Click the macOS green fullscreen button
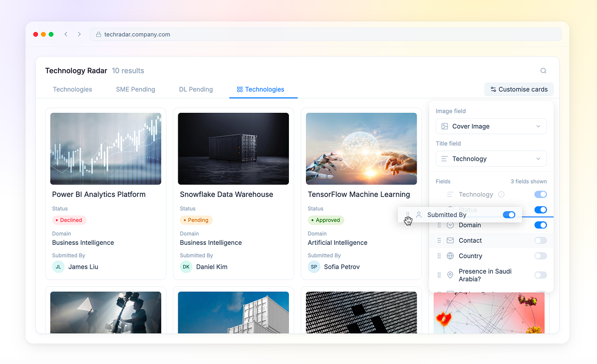The image size is (597, 364). click(x=51, y=34)
